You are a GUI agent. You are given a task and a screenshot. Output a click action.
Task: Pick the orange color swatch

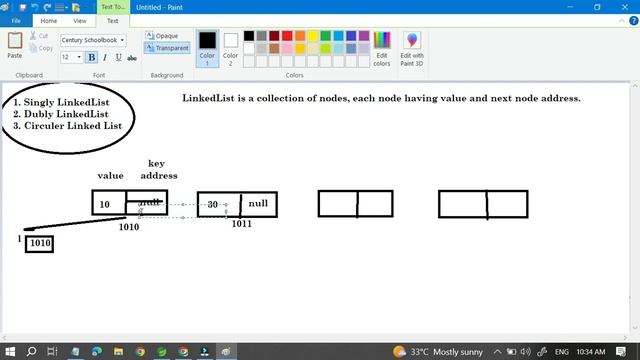(300, 36)
